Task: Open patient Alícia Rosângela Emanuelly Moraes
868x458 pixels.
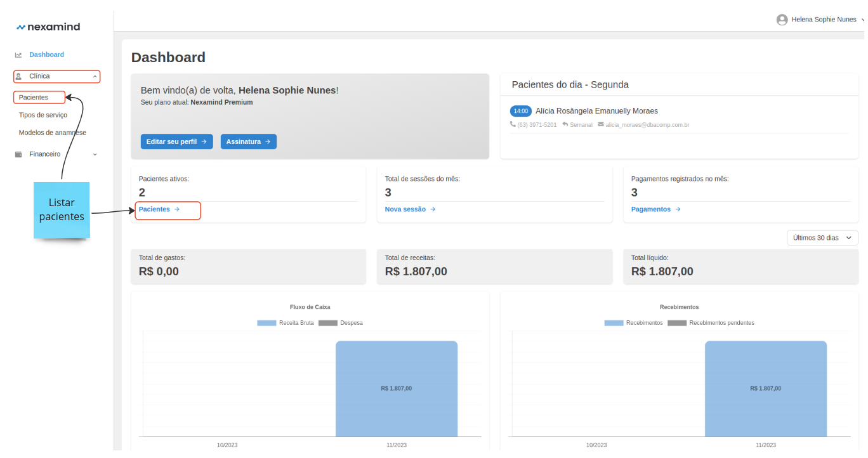Action: (596, 111)
